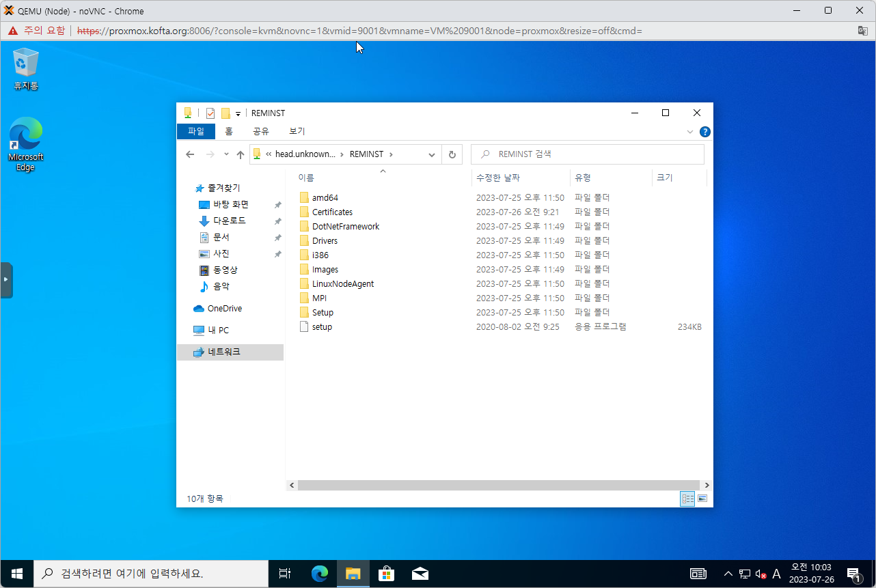Expand the address bar history dropdown
The image size is (876, 588).
[432, 154]
